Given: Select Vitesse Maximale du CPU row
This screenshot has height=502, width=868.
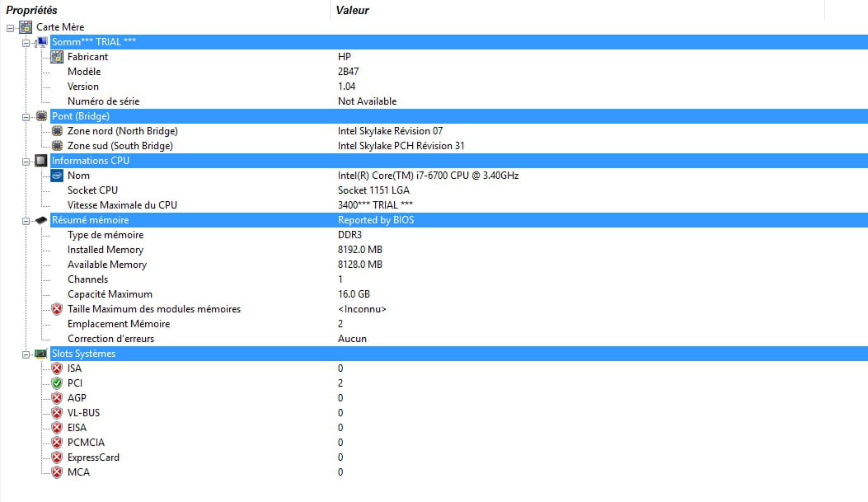Looking at the screenshot, I should click(x=122, y=204).
